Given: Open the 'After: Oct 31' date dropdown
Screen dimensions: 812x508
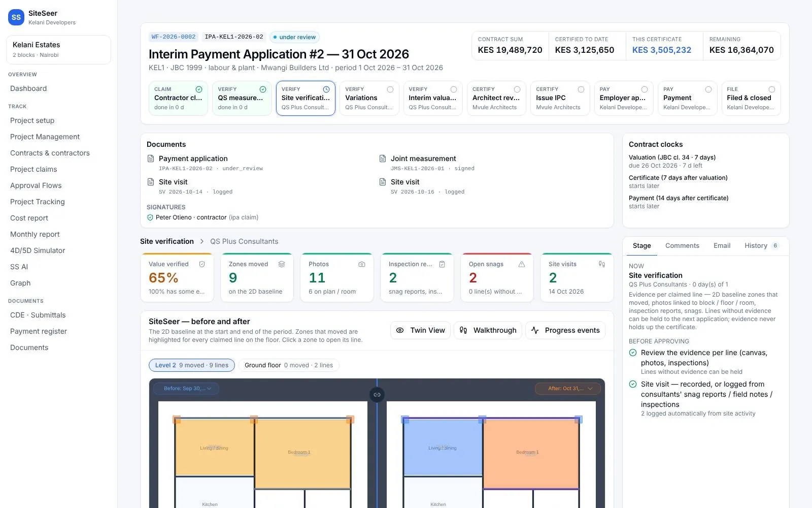Looking at the screenshot, I should pyautogui.click(x=568, y=389).
